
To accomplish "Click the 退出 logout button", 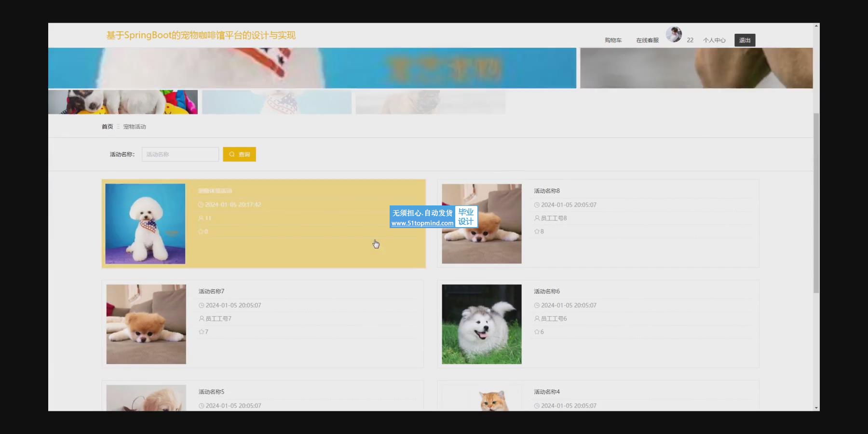I will click(745, 40).
